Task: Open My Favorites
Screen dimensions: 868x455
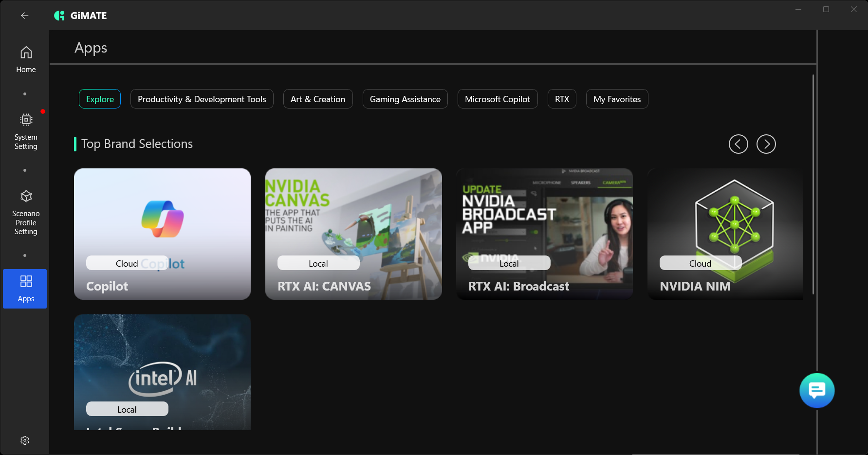Action: pyautogui.click(x=617, y=99)
